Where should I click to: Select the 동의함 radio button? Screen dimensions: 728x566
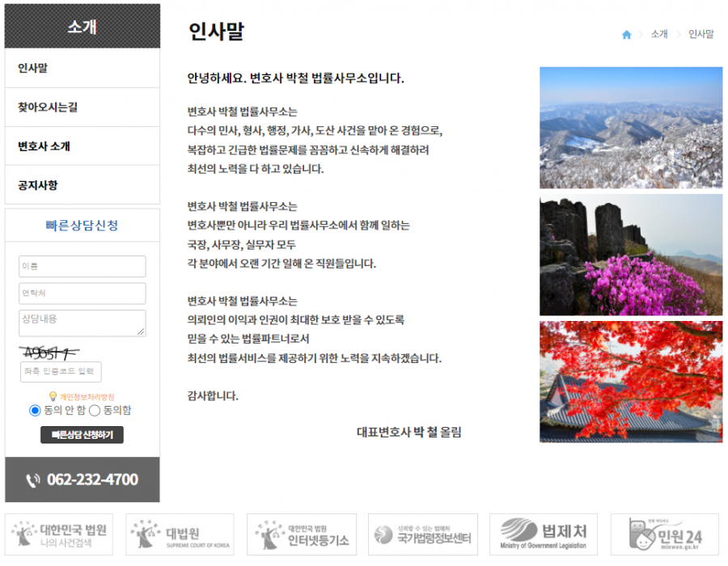click(x=95, y=411)
